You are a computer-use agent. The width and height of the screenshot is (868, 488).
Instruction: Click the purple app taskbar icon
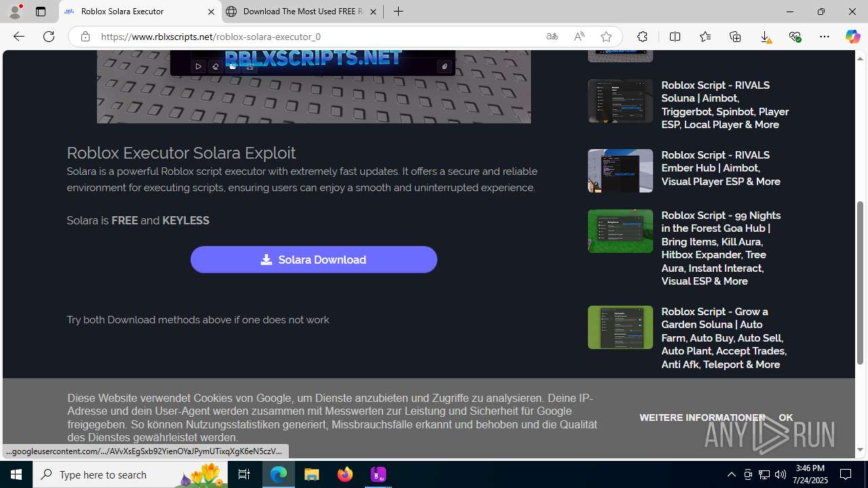(378, 474)
